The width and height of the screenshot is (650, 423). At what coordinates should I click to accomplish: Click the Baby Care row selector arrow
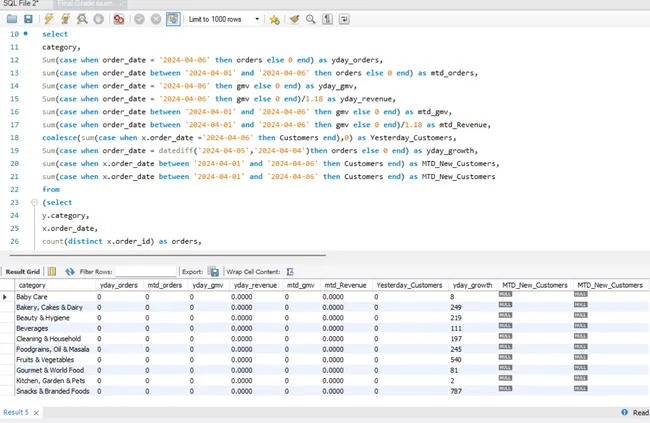(5, 297)
